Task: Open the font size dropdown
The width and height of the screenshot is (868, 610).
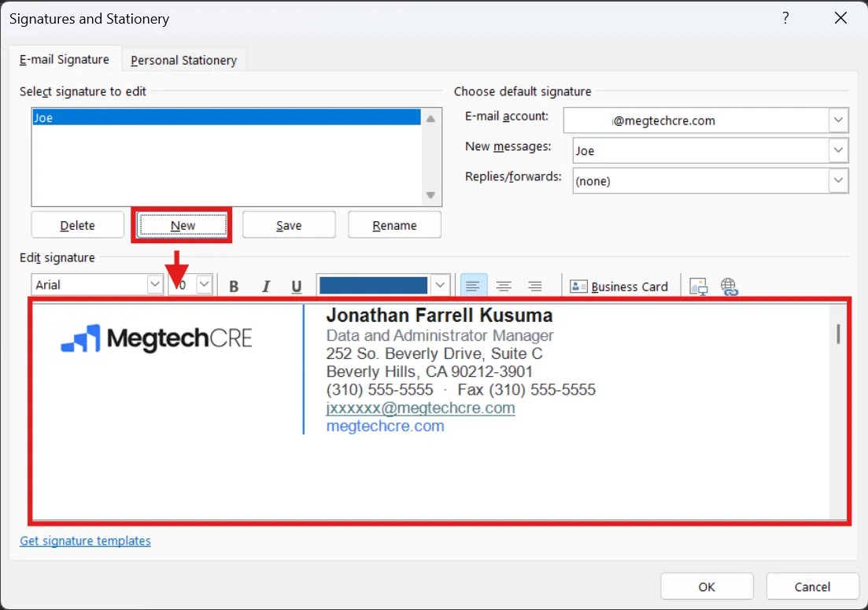Action: (x=204, y=284)
